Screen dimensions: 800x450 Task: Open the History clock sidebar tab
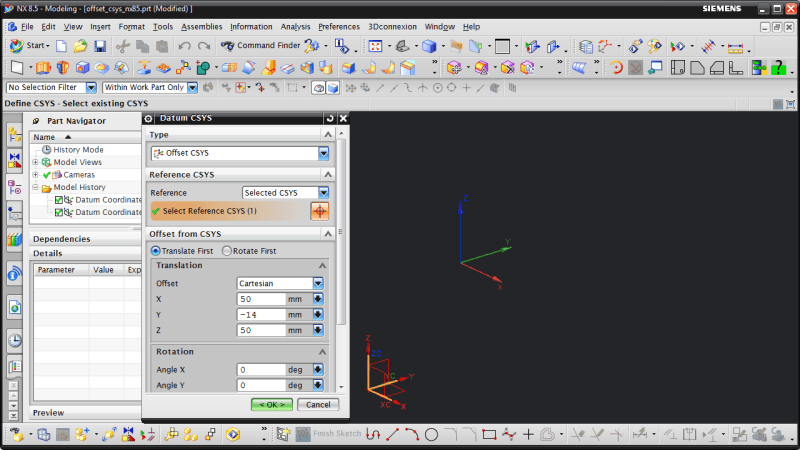click(x=15, y=340)
